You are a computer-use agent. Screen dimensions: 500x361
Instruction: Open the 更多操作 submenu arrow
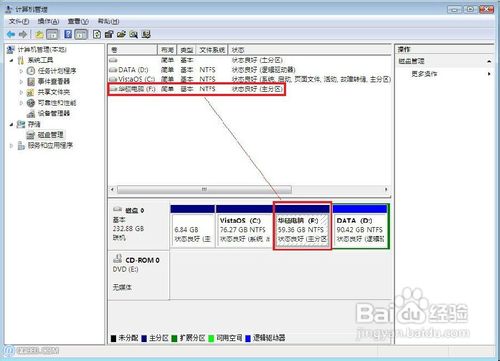[489, 74]
